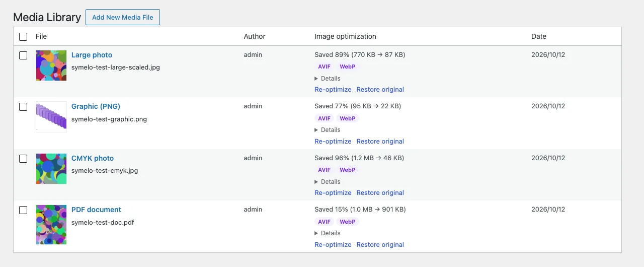Screen dimensions: 644x267
Task: Expand Details for Graphic (PNG)
Action: pos(328,130)
